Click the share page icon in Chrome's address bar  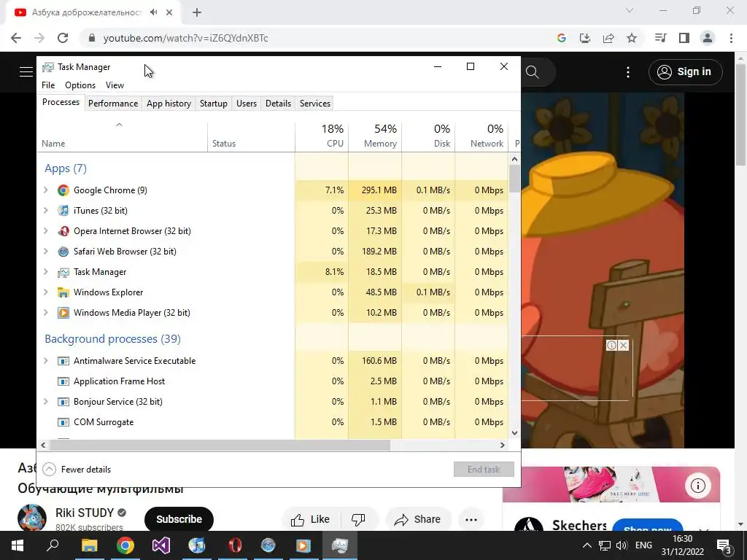click(x=608, y=38)
